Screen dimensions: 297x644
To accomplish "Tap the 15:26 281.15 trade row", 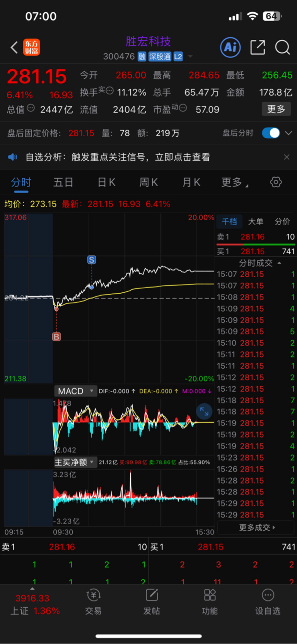I will tap(256, 469).
